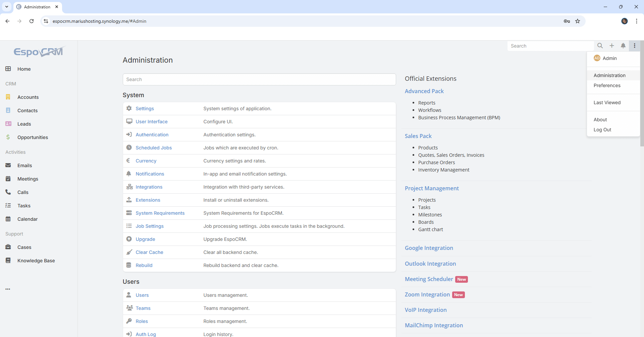Click the browser address bar URL

pos(99,21)
